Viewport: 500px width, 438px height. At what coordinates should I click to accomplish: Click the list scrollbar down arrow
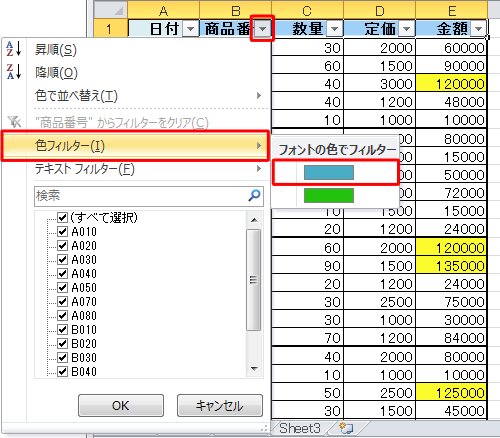tap(254, 369)
